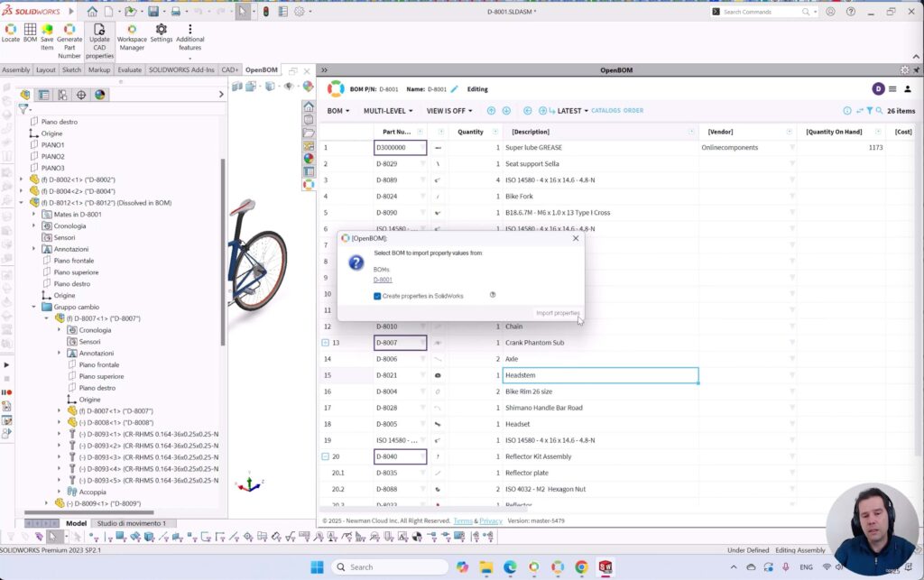Open the BOM dropdown menu

(338, 111)
